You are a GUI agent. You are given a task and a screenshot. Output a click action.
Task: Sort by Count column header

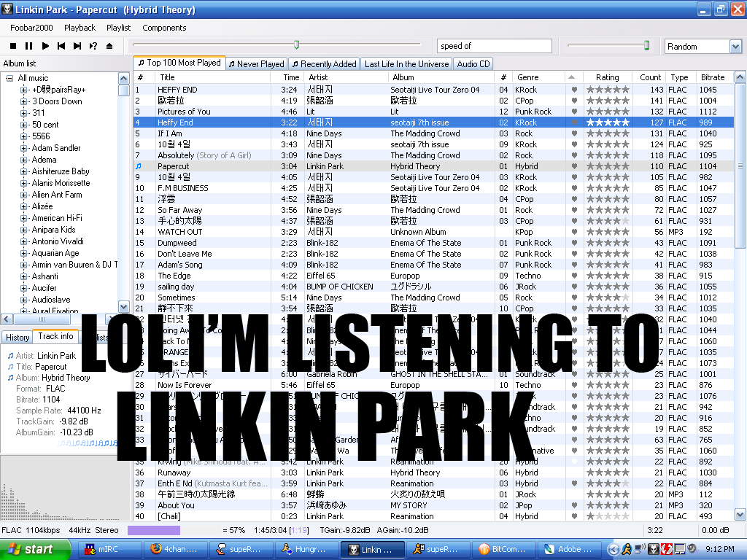pos(650,77)
